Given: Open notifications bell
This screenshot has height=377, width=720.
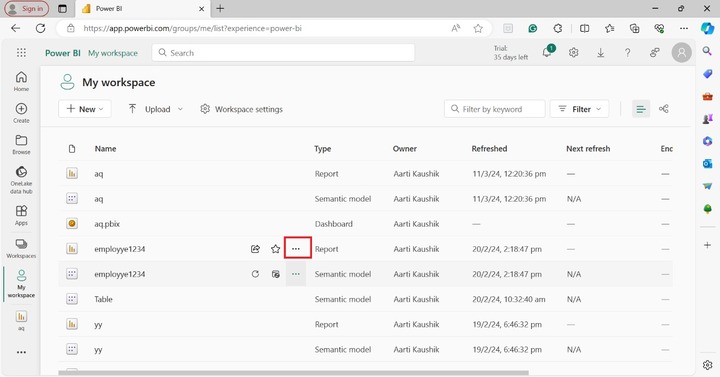Looking at the screenshot, I should [x=547, y=52].
